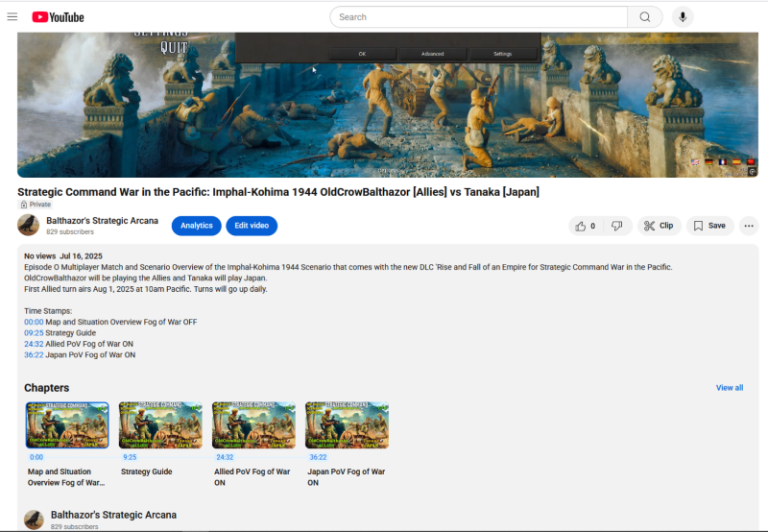Click the 9:25 chapter time label
The image size is (768, 532).
click(x=130, y=457)
